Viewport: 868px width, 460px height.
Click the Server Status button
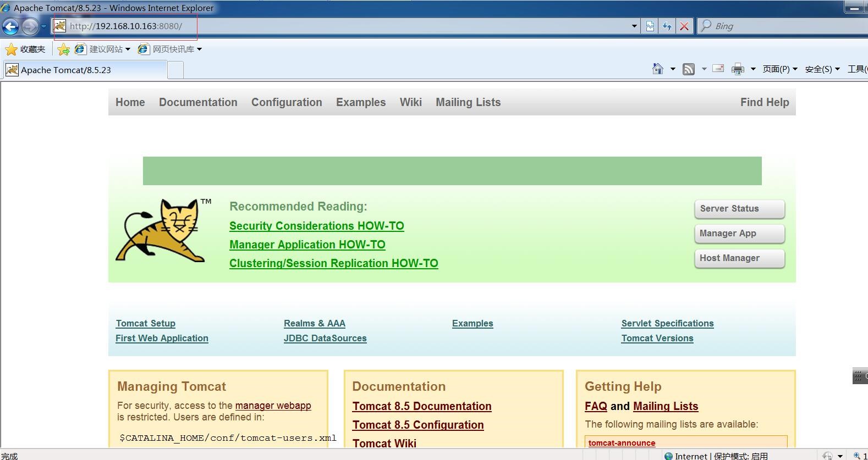pyautogui.click(x=739, y=209)
